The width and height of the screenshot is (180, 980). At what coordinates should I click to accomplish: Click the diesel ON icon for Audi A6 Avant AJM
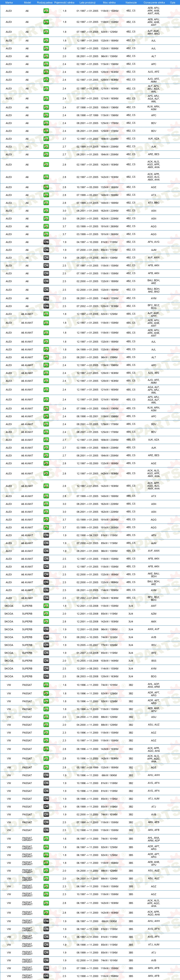point(46,543)
